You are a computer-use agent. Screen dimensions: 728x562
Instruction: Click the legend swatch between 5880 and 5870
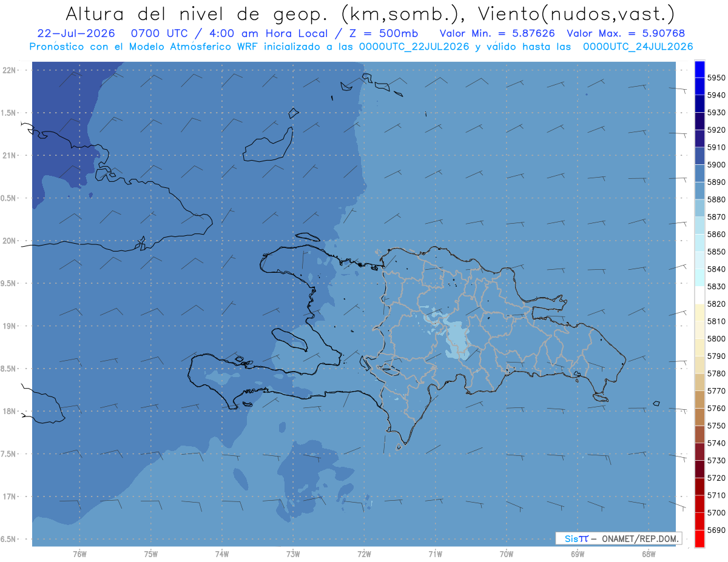(x=699, y=208)
